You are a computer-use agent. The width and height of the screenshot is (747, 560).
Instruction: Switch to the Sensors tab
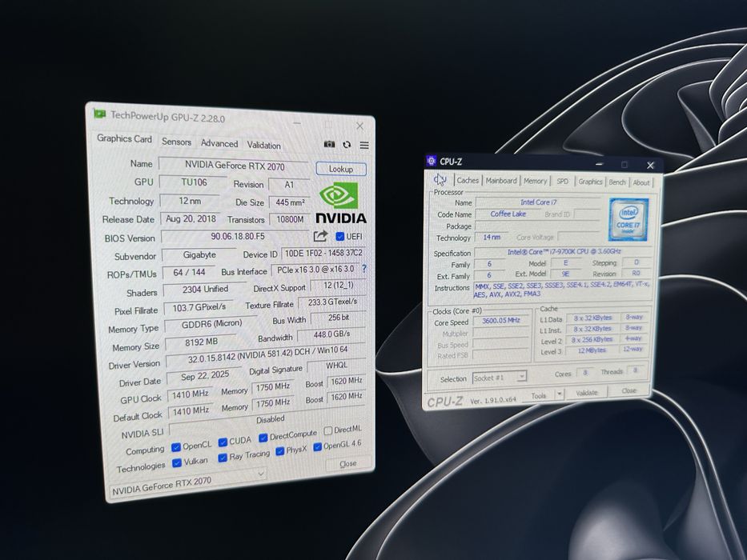point(176,142)
